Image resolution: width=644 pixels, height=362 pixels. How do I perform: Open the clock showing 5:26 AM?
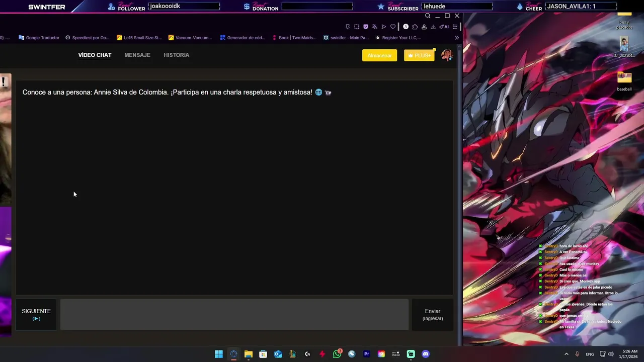pos(629,354)
